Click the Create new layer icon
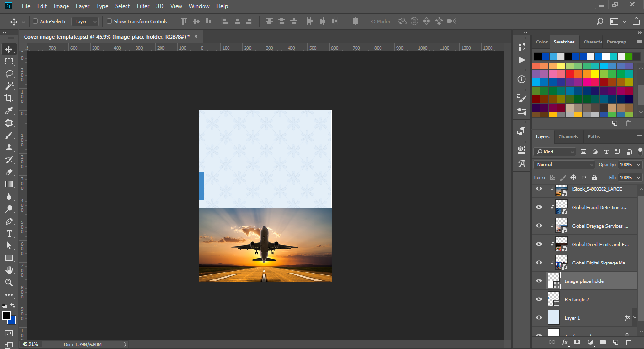The width and height of the screenshot is (644, 349). click(615, 342)
